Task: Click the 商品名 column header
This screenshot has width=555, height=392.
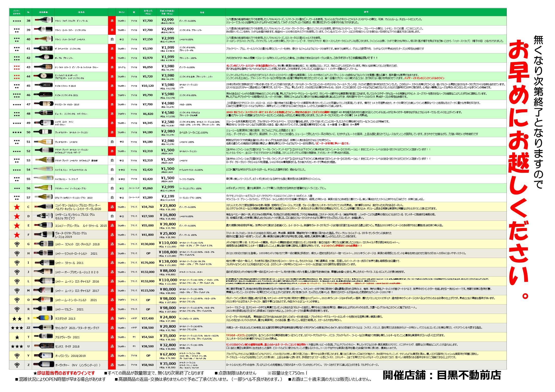Action: pyautogui.click(x=81, y=12)
